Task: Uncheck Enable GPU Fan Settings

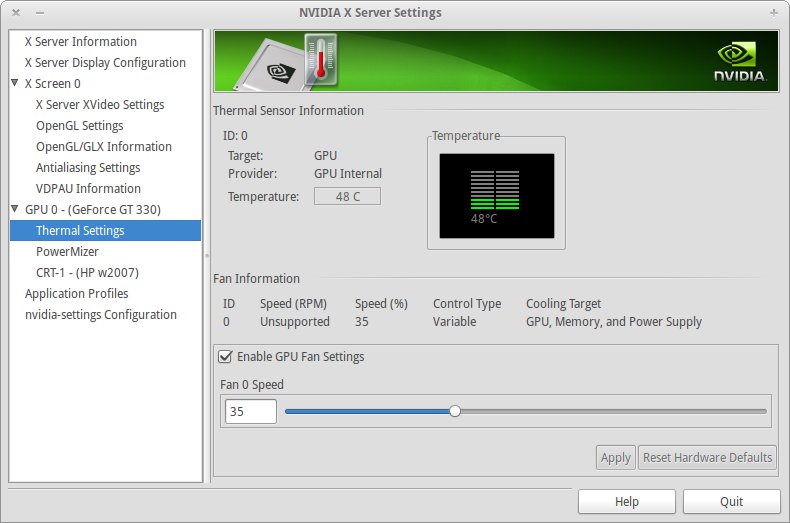Action: [225, 357]
